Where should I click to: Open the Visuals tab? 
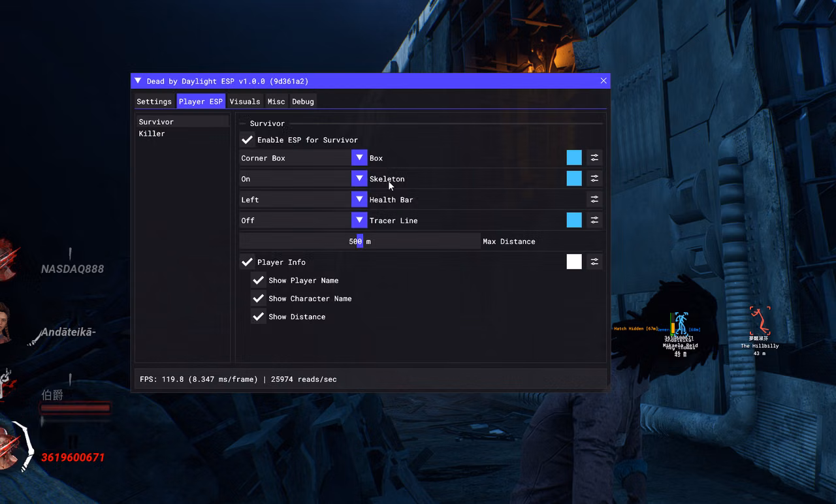click(x=245, y=101)
